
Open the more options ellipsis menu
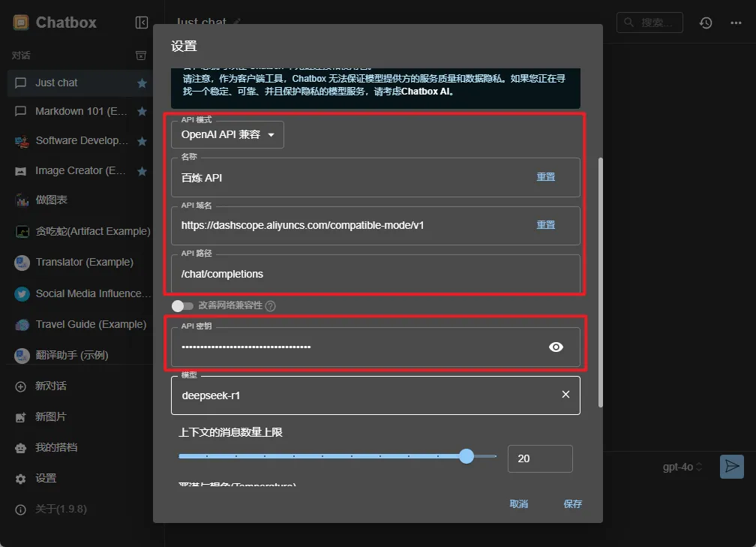click(x=736, y=23)
